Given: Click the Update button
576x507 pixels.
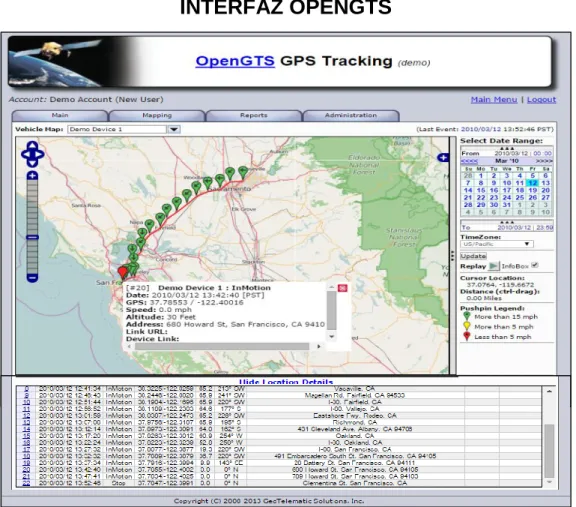Looking at the screenshot, I should tap(473, 256).
